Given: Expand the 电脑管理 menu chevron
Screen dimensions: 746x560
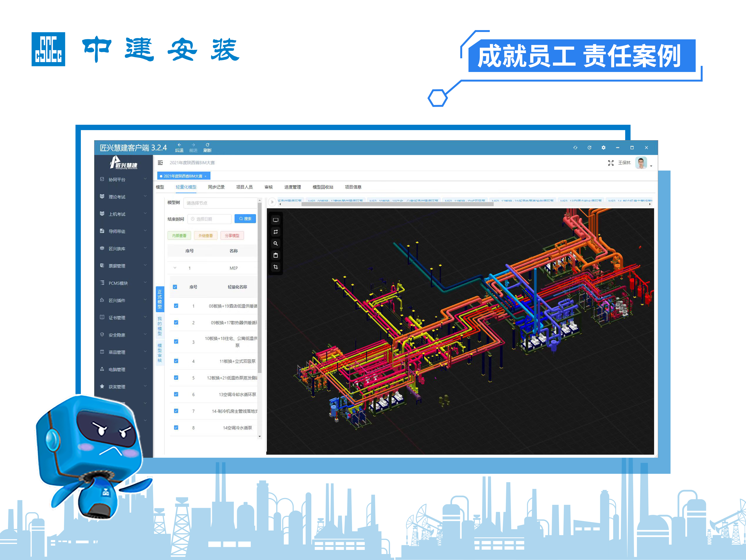Looking at the screenshot, I should (x=145, y=368).
